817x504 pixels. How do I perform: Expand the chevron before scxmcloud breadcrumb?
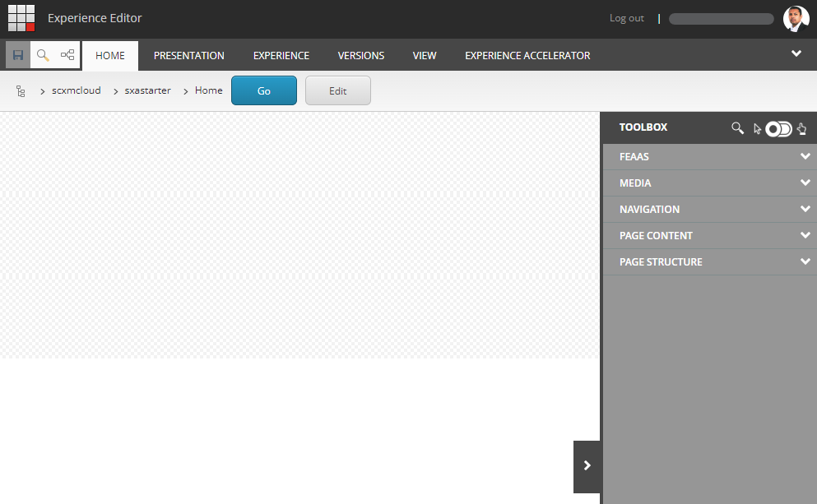(43, 91)
